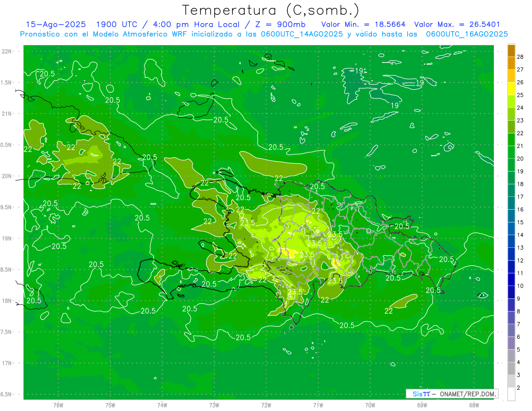Click the 76W longitude axis label
This screenshot has width=532, height=411.
(x=58, y=405)
